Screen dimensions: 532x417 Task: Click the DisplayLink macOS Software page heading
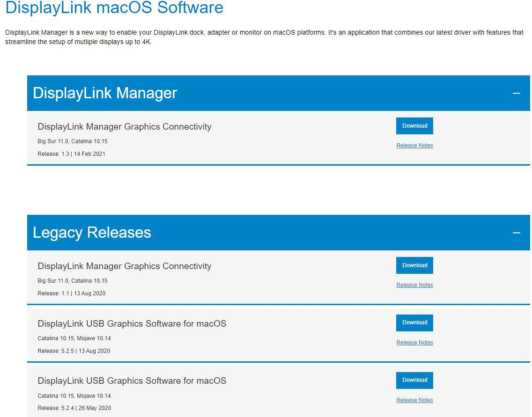tap(114, 7)
